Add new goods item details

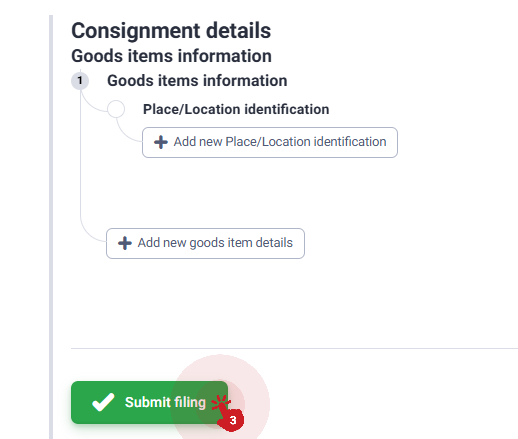tap(205, 243)
